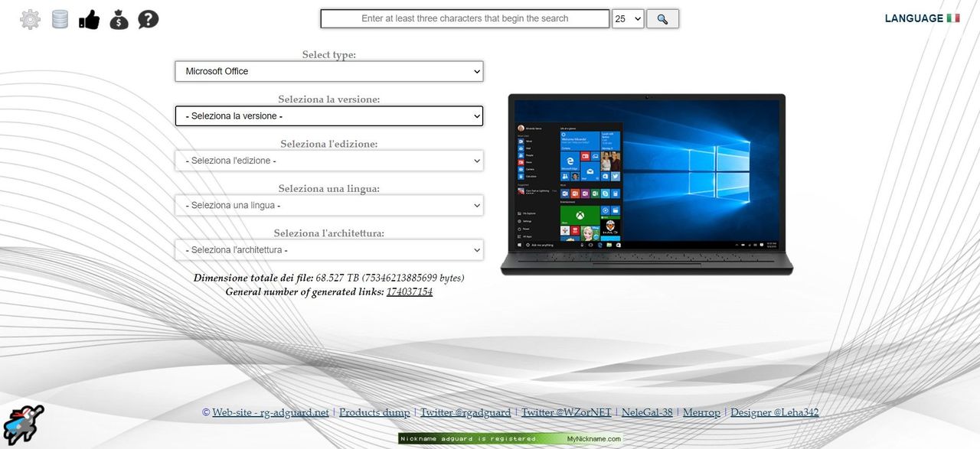
Task: Open the Seleziona l'architettura dropdown
Action: (329, 250)
